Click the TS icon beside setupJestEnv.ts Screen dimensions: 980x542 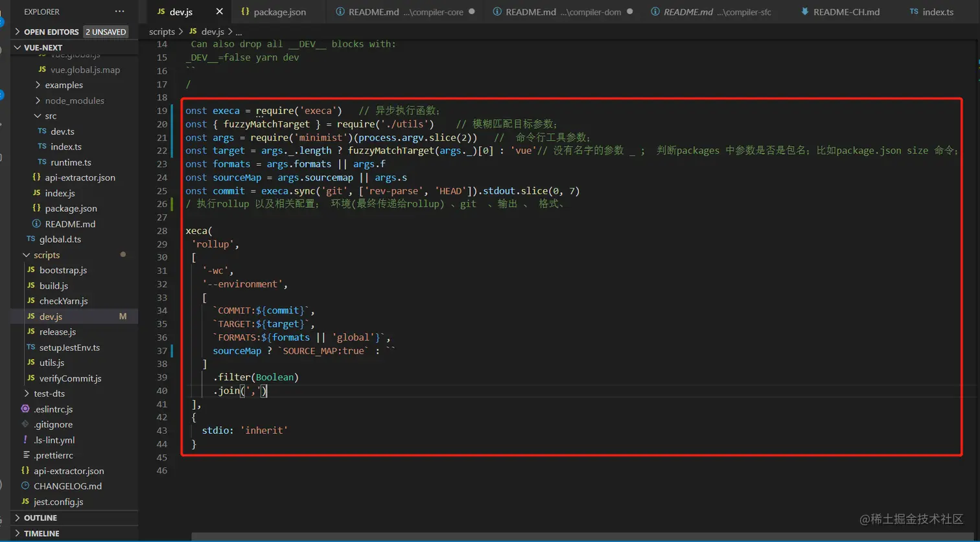click(31, 347)
